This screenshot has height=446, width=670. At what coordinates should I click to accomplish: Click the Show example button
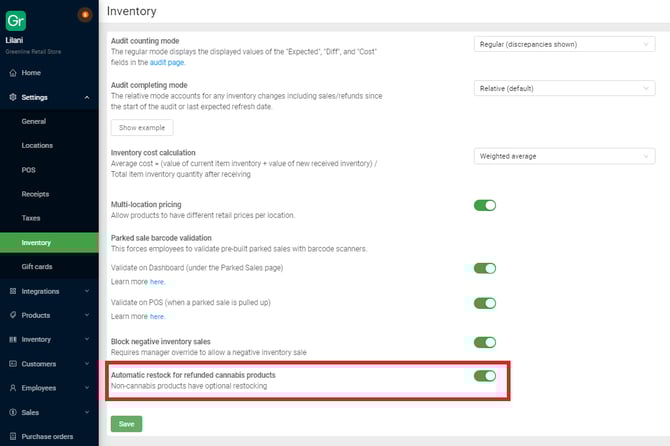point(141,128)
